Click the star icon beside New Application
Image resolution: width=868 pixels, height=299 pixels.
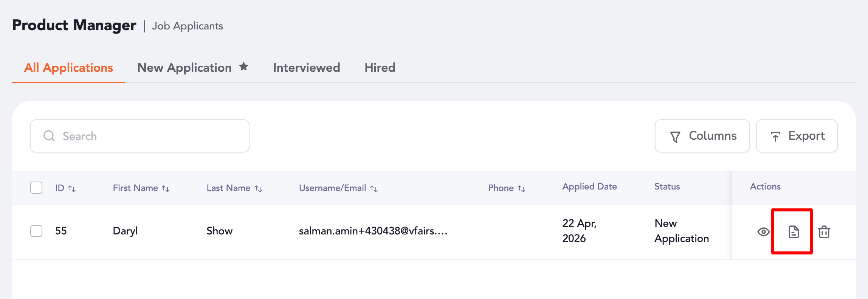point(244,67)
